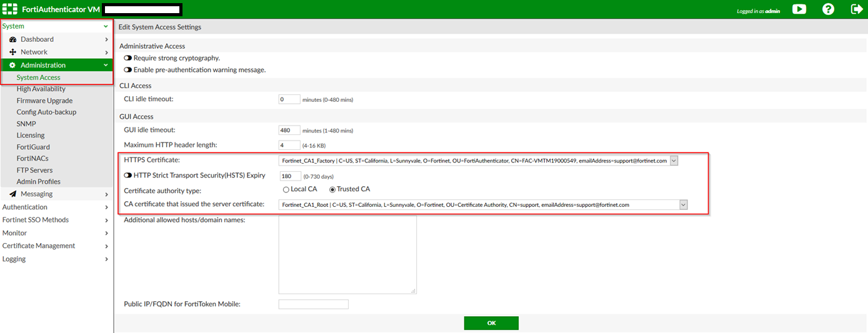The width and height of the screenshot is (868, 333).
Task: Open the HTTPS Certificate dropdown
Action: 478,161
